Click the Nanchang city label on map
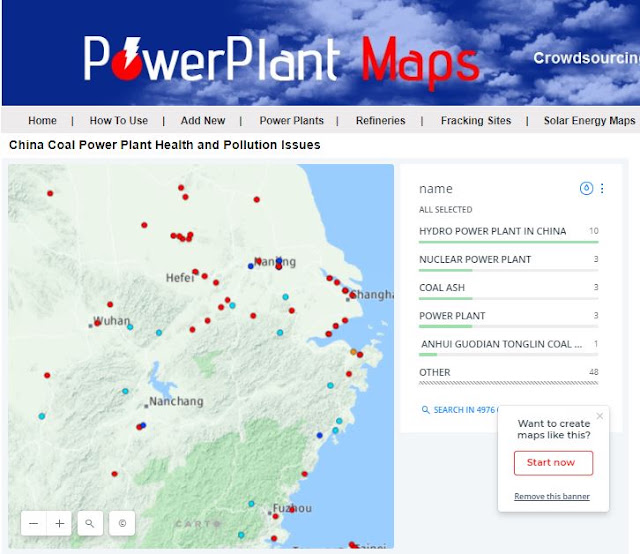 click(176, 402)
